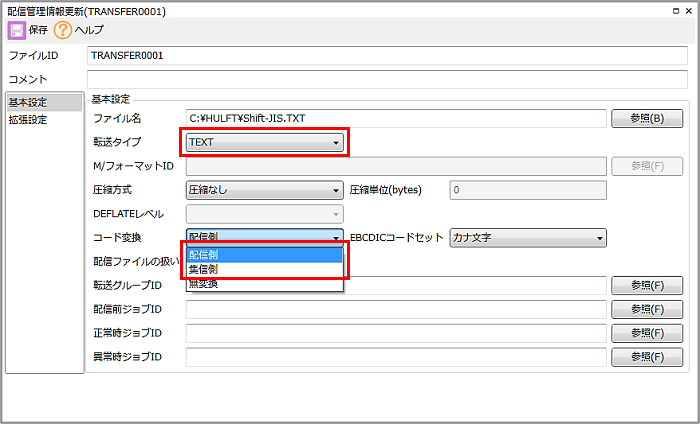Click 参照(F) button for 異常時ジョブID

tap(647, 357)
